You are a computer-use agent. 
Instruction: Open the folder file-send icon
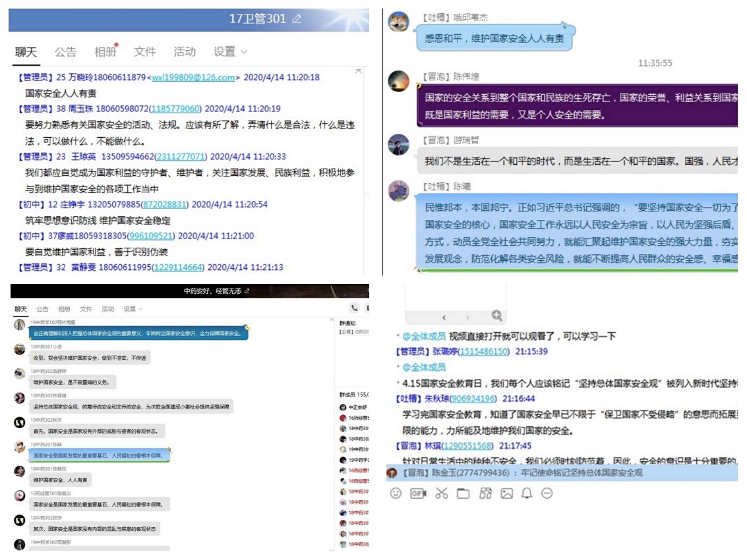point(463,493)
